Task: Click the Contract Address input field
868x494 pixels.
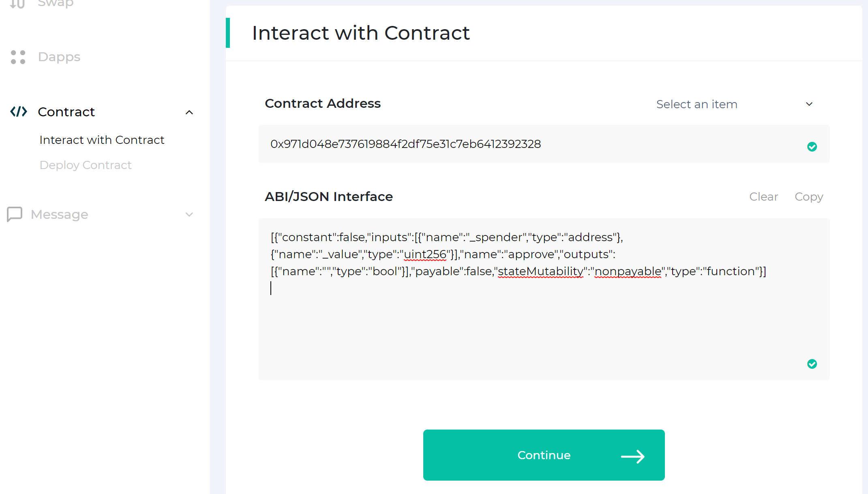Action: [527, 144]
